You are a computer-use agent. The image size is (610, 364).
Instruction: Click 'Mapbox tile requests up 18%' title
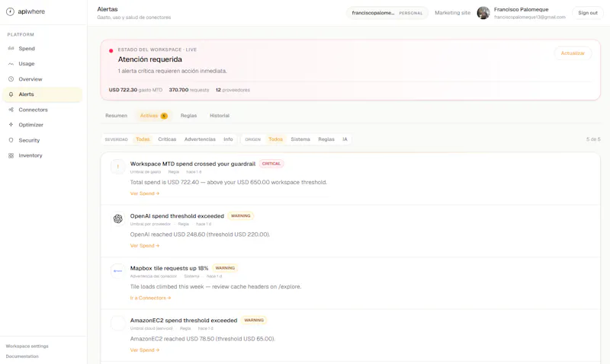click(x=169, y=268)
